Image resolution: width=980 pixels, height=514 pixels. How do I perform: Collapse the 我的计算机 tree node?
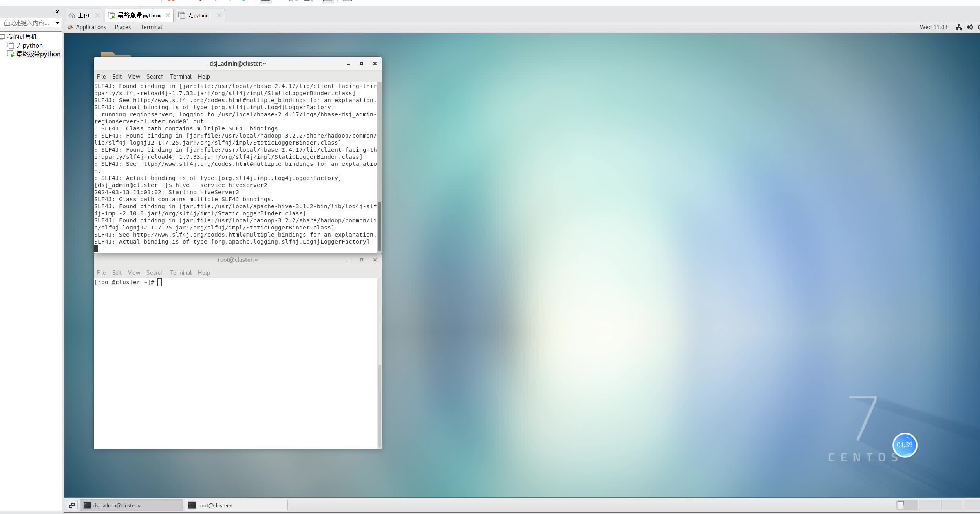2,37
